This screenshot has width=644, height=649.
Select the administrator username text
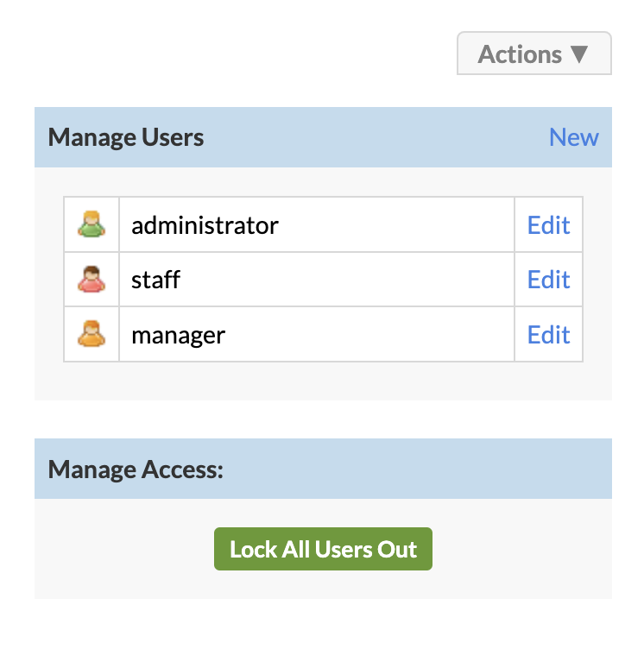pos(205,225)
